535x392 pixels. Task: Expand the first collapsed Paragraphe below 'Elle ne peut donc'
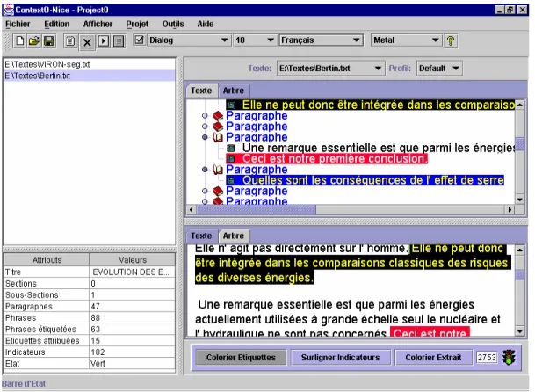[205, 116]
